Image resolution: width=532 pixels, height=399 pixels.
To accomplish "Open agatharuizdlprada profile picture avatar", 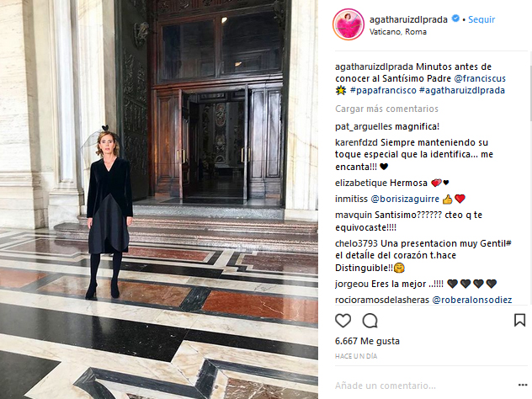I will [348, 24].
